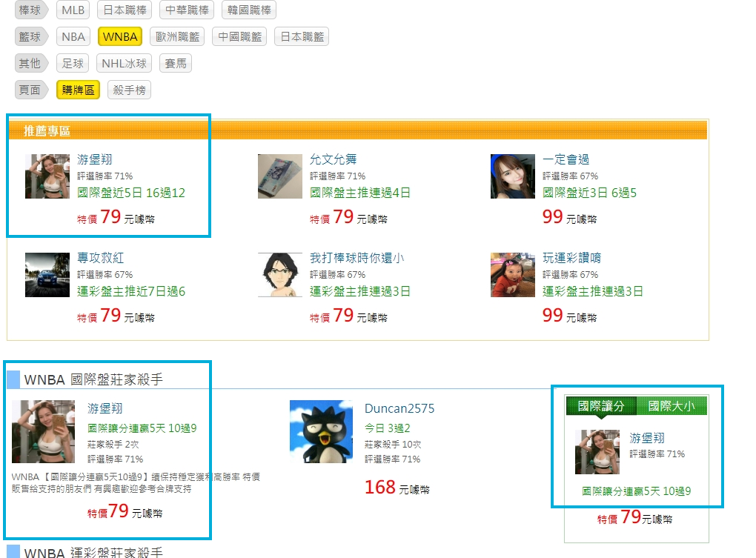Click 專攻救紅 blue car avatar
This screenshot has width=756, height=558.
pyautogui.click(x=47, y=275)
